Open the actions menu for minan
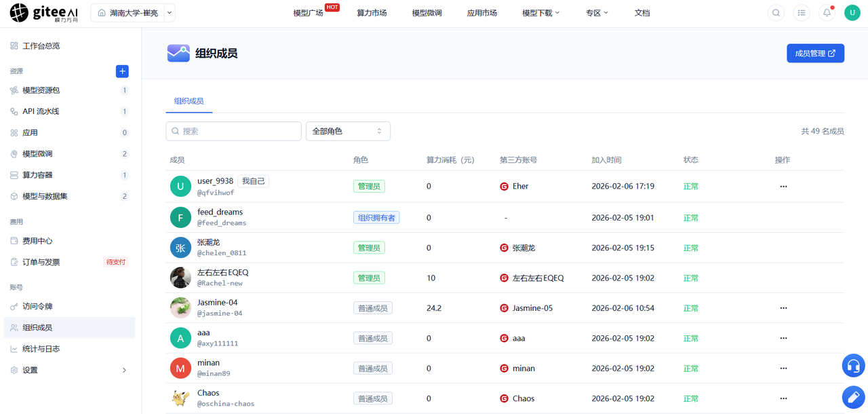Viewport: 868px width, 414px height. [783, 369]
